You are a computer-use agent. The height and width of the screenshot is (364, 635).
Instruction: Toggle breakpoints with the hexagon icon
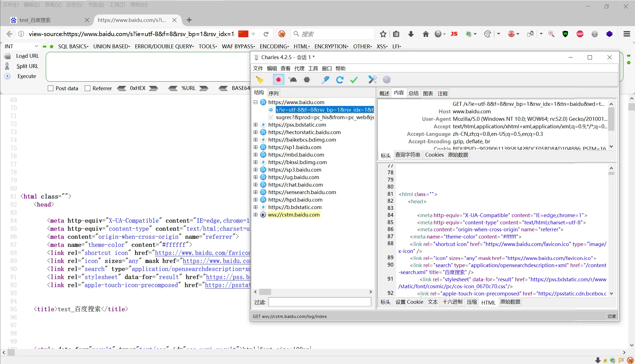point(307,80)
